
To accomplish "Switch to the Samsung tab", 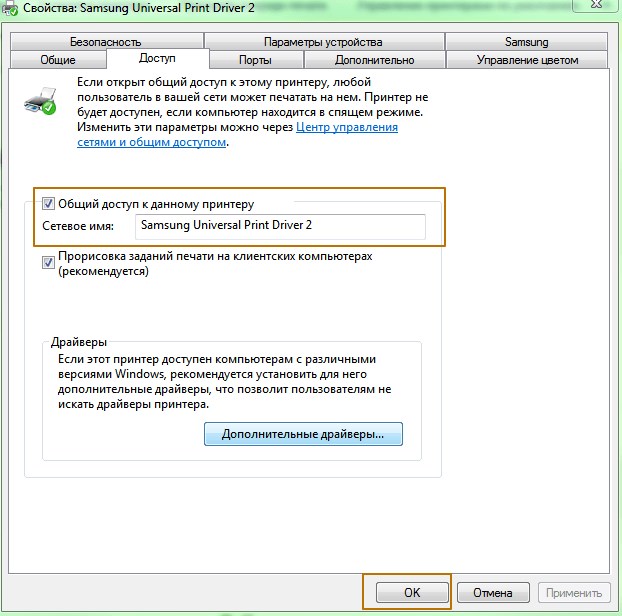I will click(x=526, y=42).
